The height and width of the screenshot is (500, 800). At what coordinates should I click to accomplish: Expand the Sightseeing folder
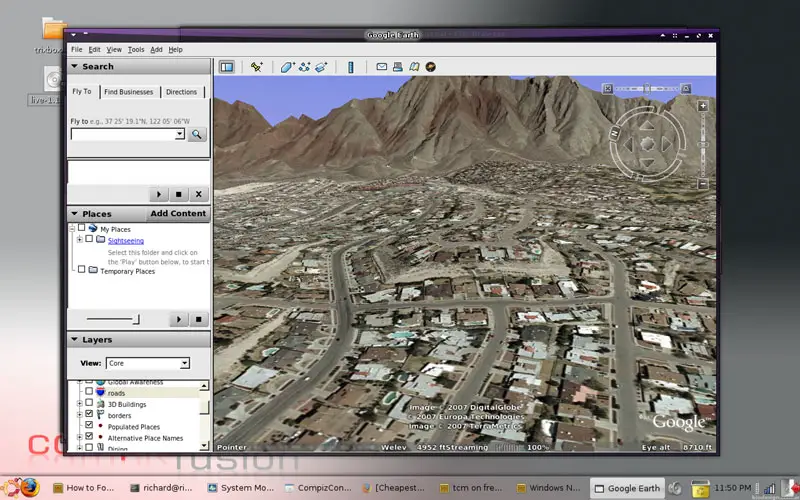80,239
